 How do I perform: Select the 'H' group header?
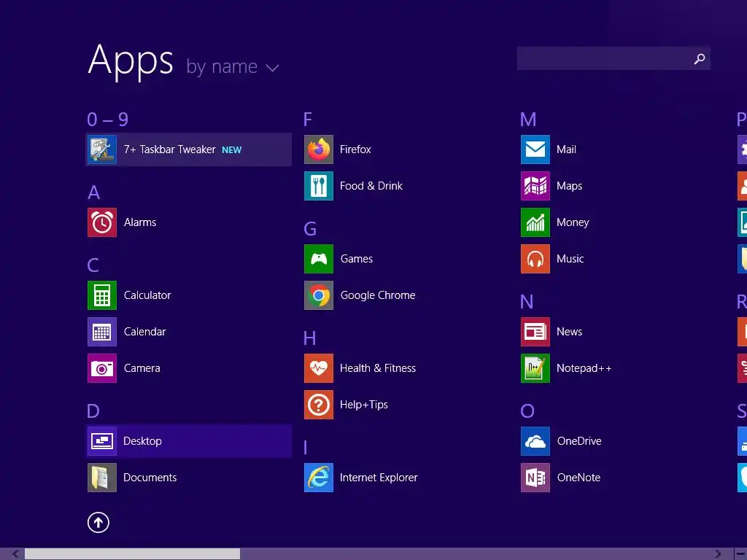(x=309, y=338)
